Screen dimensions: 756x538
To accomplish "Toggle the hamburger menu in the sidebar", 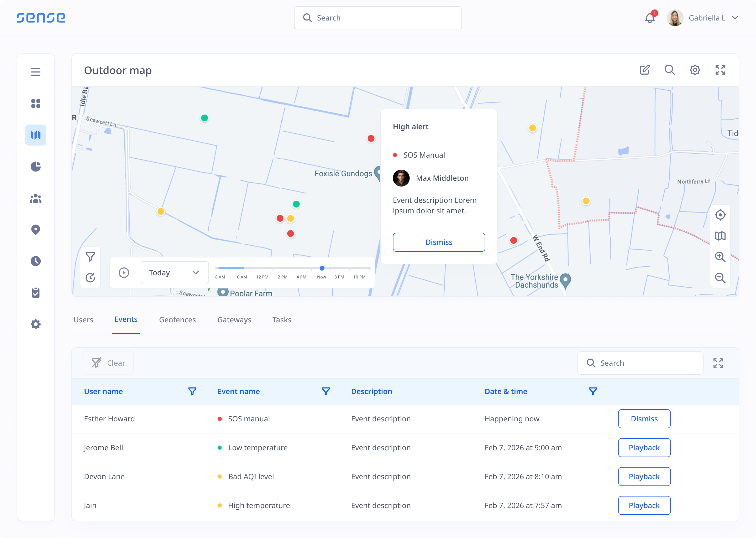I will (36, 72).
